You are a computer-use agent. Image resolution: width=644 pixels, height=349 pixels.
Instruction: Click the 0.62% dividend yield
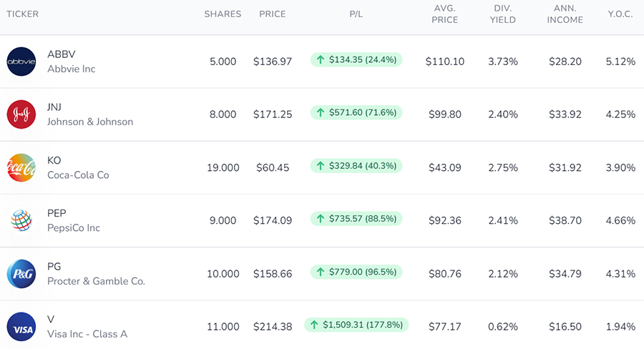pyautogui.click(x=503, y=327)
